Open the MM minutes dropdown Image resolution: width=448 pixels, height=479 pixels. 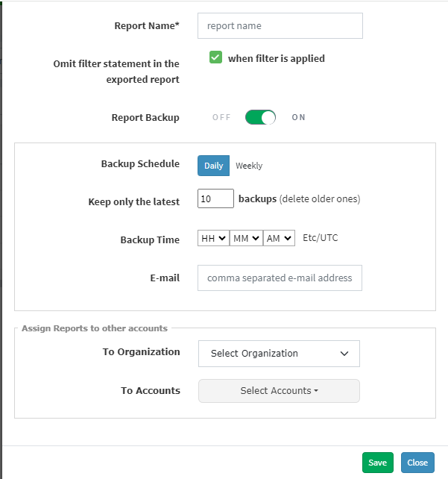coord(246,238)
